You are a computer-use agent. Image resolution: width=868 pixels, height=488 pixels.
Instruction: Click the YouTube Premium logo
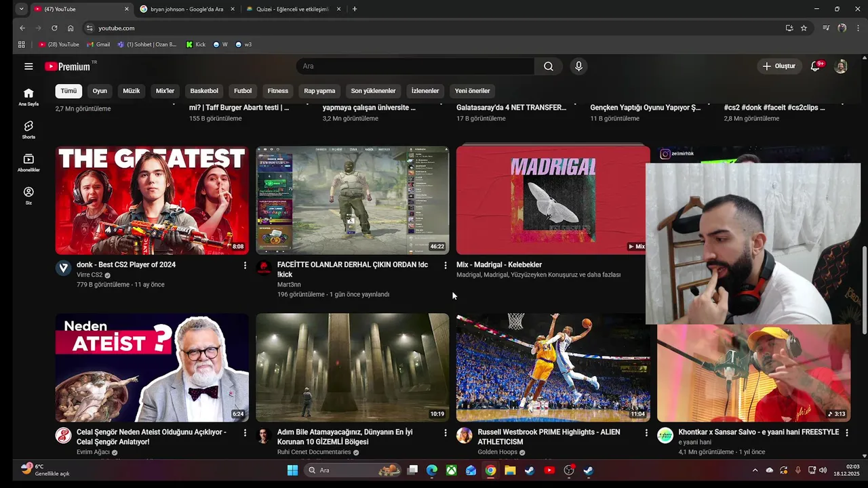68,66
